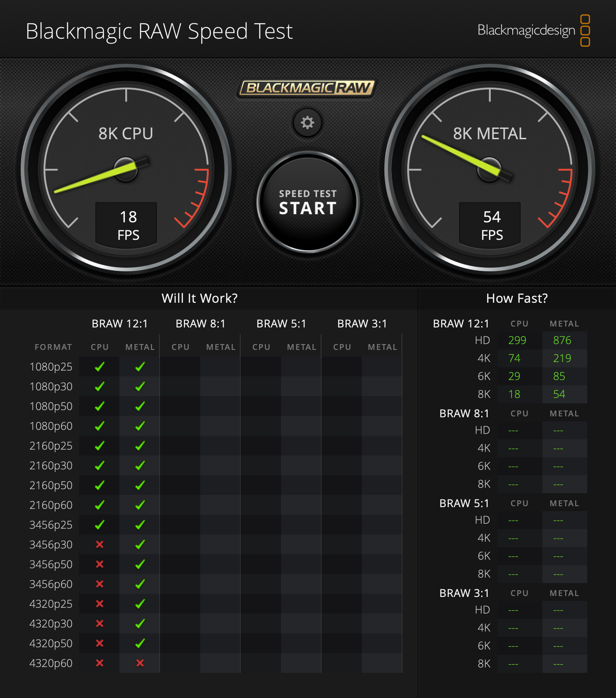This screenshot has width=616, height=698.
Task: Click the 1080p25 format row label
Action: pyautogui.click(x=51, y=367)
